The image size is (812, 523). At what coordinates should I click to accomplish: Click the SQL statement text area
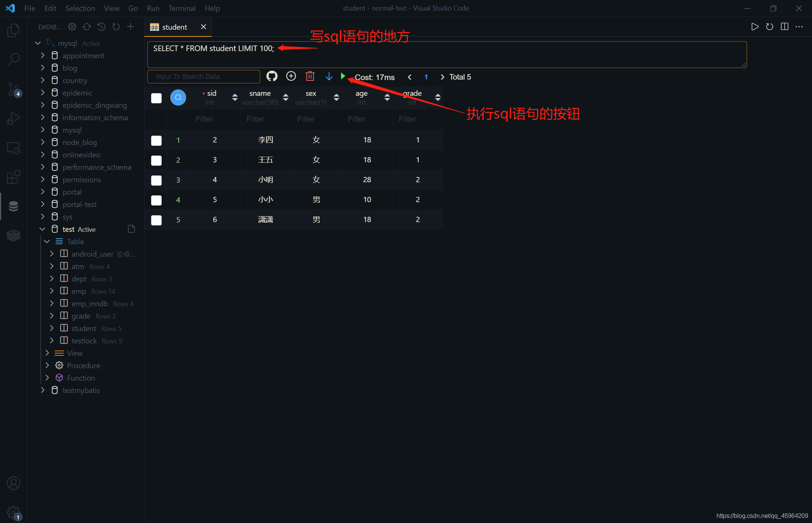coord(447,54)
